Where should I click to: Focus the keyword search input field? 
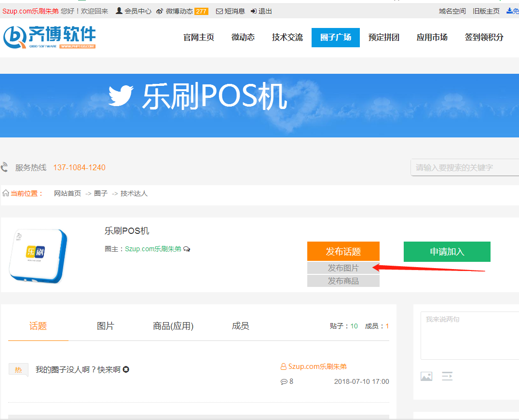coord(463,167)
